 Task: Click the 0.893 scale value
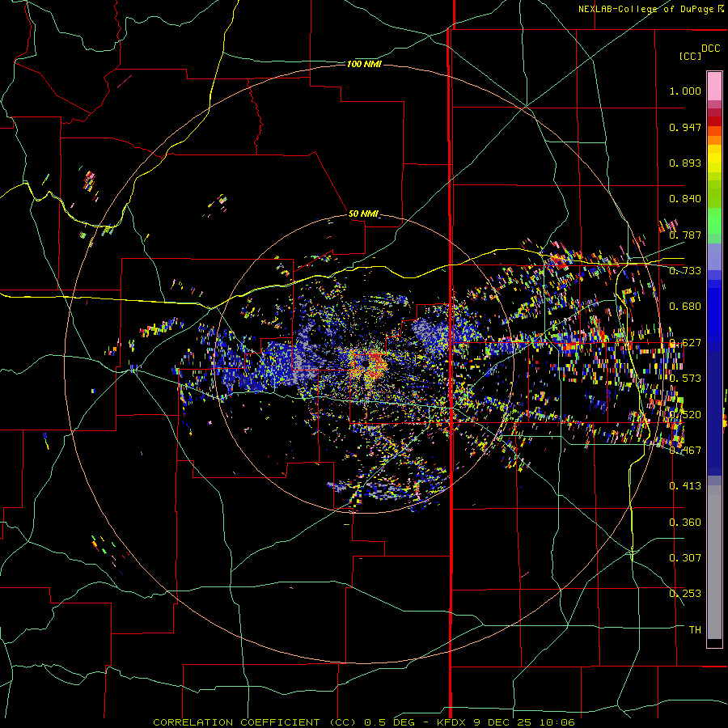pyautogui.click(x=685, y=163)
